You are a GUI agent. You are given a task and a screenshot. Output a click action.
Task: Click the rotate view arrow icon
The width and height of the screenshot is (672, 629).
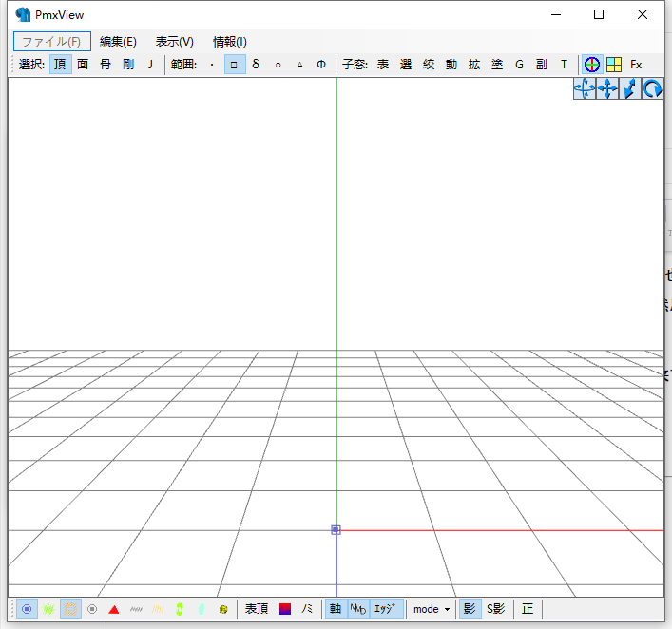click(653, 89)
